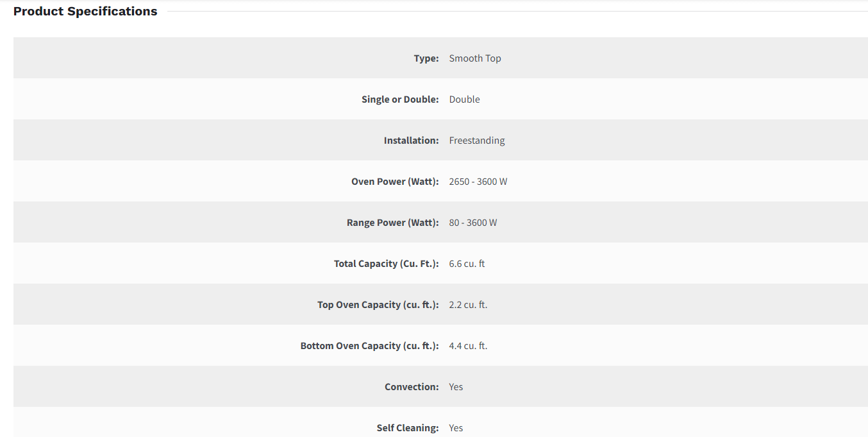Click the "Self Cleaning:" label
The width and height of the screenshot is (868, 437).
point(408,428)
